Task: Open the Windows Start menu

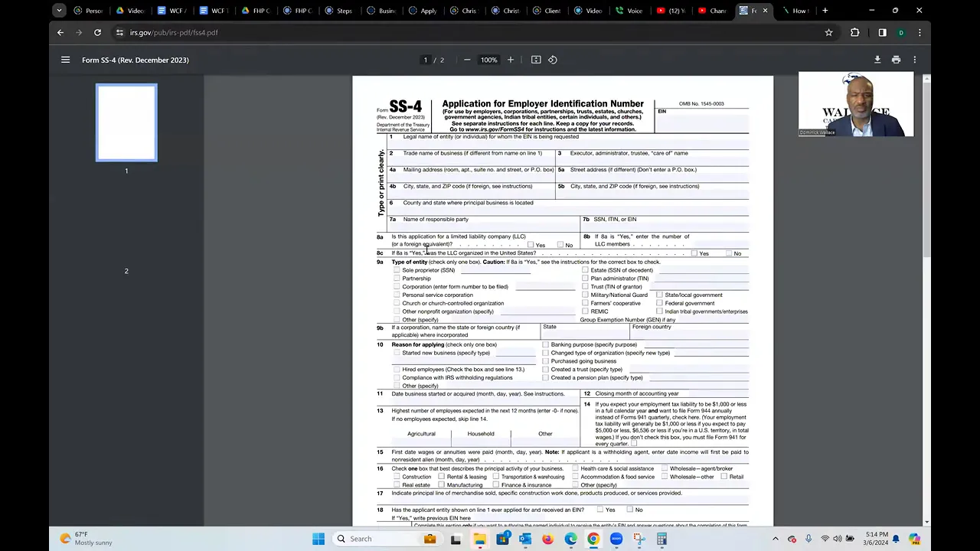Action: 318,539
